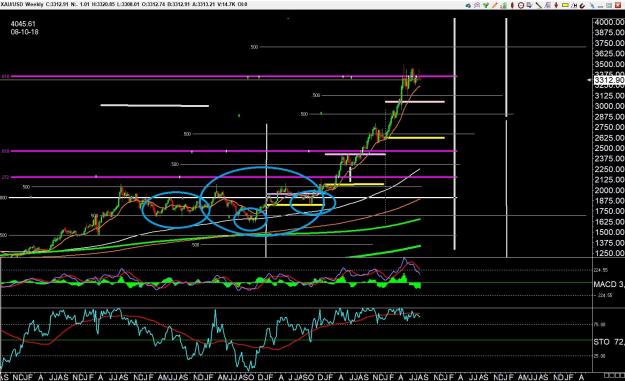Click the MACD indicator panel label
Image resolution: width=625 pixels, height=381 pixels.
pos(609,284)
